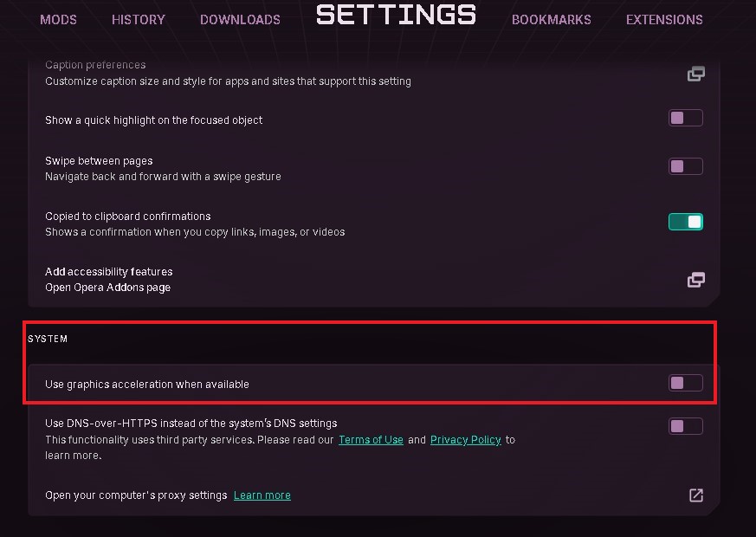756x537 pixels.
Task: Toggle quick highlight on focused object
Action: pyautogui.click(x=685, y=118)
